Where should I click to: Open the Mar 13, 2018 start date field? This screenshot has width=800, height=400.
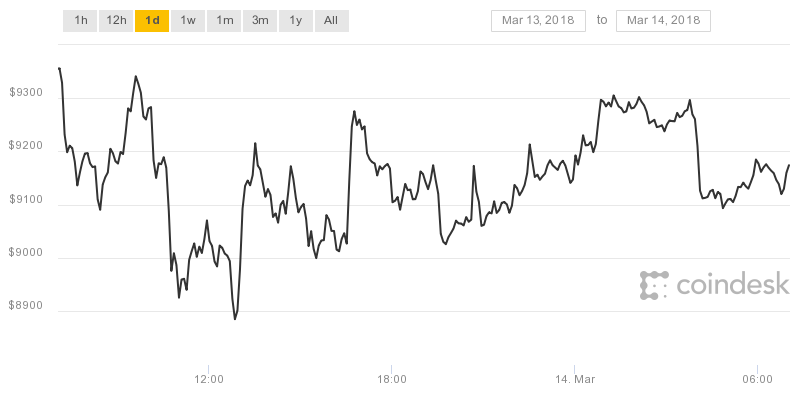coord(538,20)
